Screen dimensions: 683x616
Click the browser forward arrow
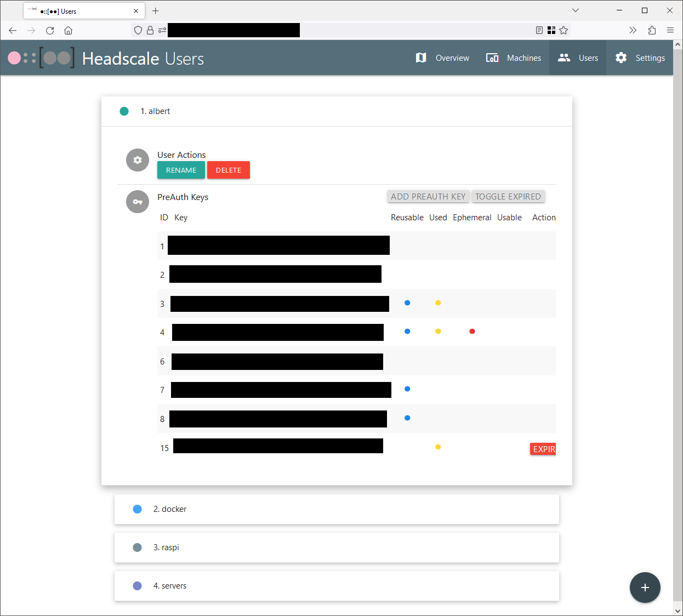pos(31,30)
